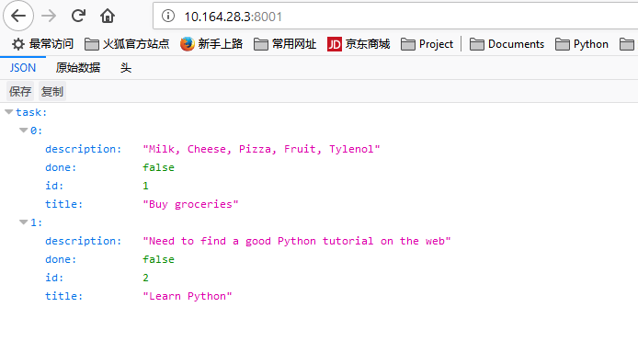Click the 保存 save button
The image size is (638, 364).
click(20, 92)
